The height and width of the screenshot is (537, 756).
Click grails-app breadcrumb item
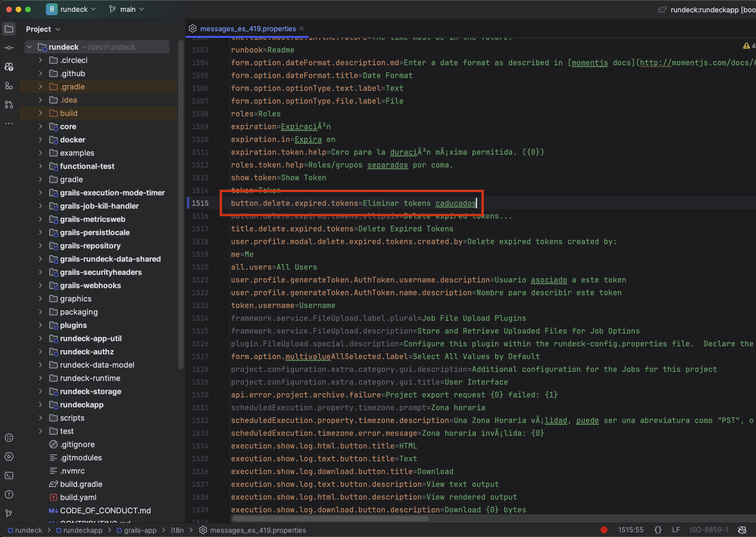point(136,530)
